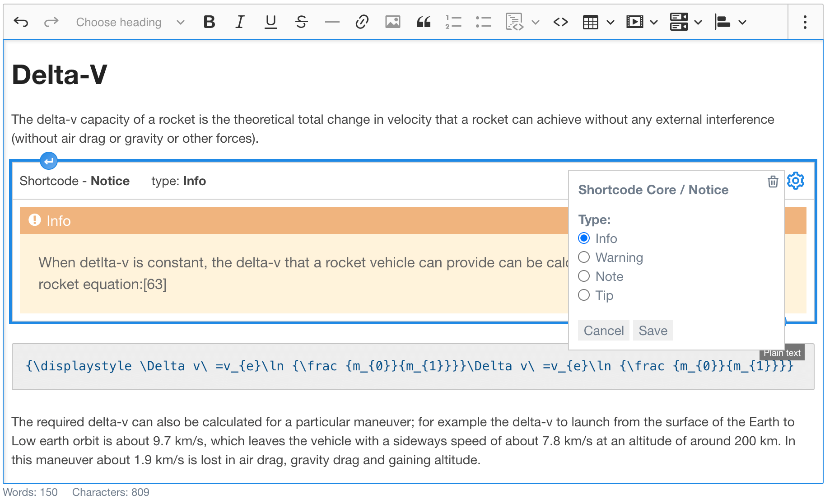Image resolution: width=825 pixels, height=504 pixels.
Task: Click the Shortcodes insert icon
Action: click(679, 22)
